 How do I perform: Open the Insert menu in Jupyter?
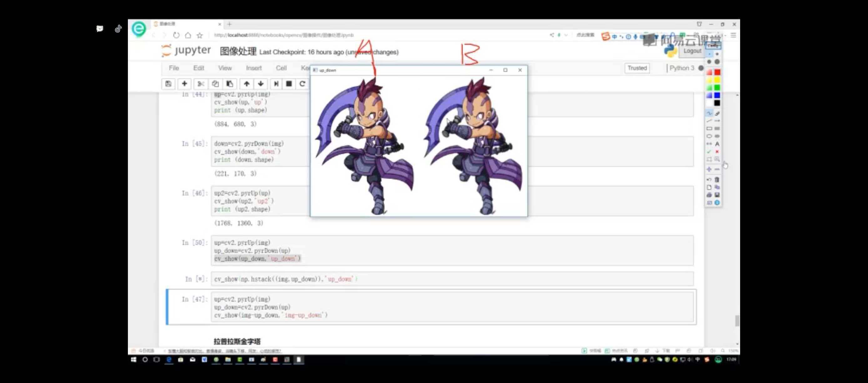pyautogui.click(x=254, y=68)
